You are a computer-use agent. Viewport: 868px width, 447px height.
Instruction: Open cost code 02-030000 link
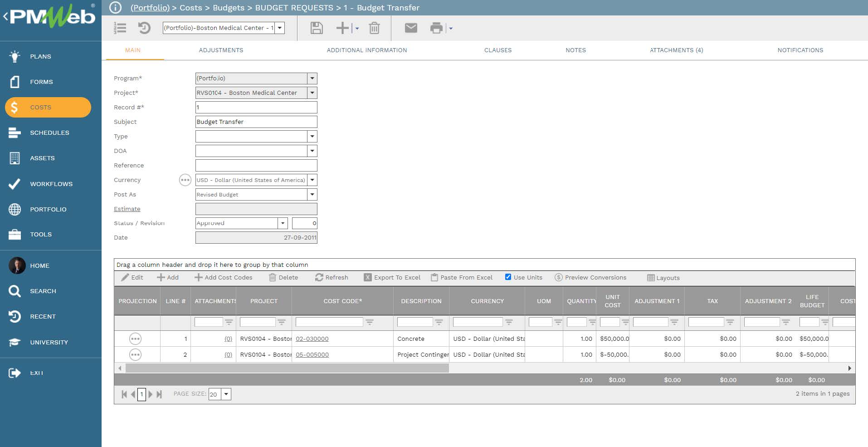(x=312, y=339)
